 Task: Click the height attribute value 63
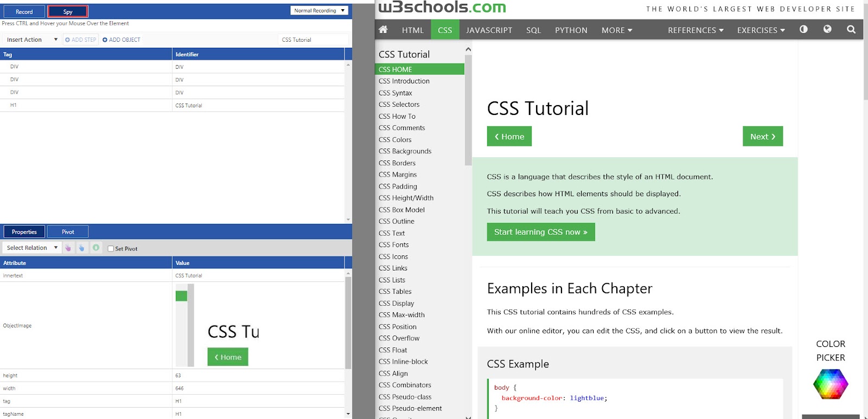click(178, 376)
